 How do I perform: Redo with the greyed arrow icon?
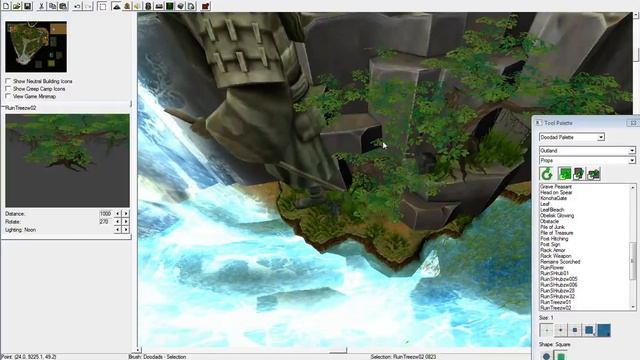pos(88,6)
